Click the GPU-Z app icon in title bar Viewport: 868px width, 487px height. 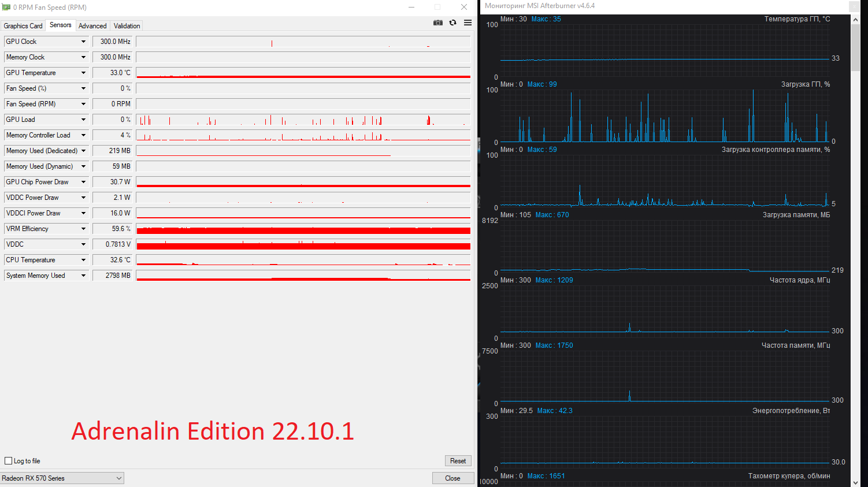[6, 7]
